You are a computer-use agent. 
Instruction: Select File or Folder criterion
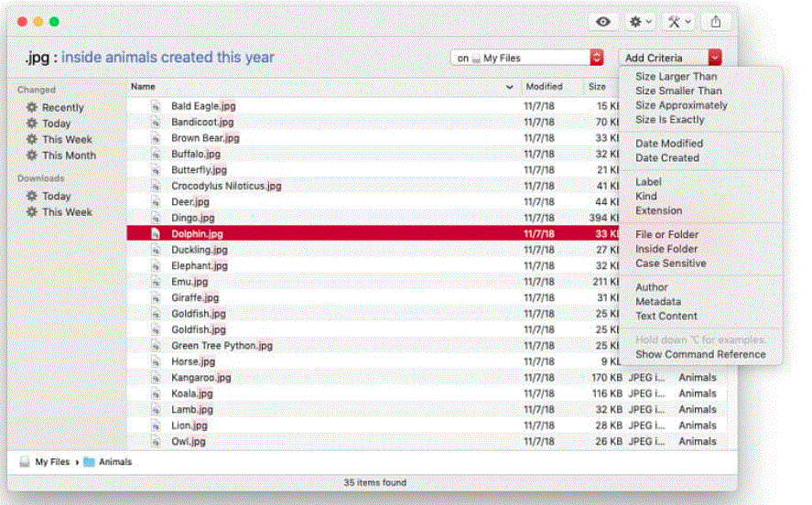coord(666,235)
